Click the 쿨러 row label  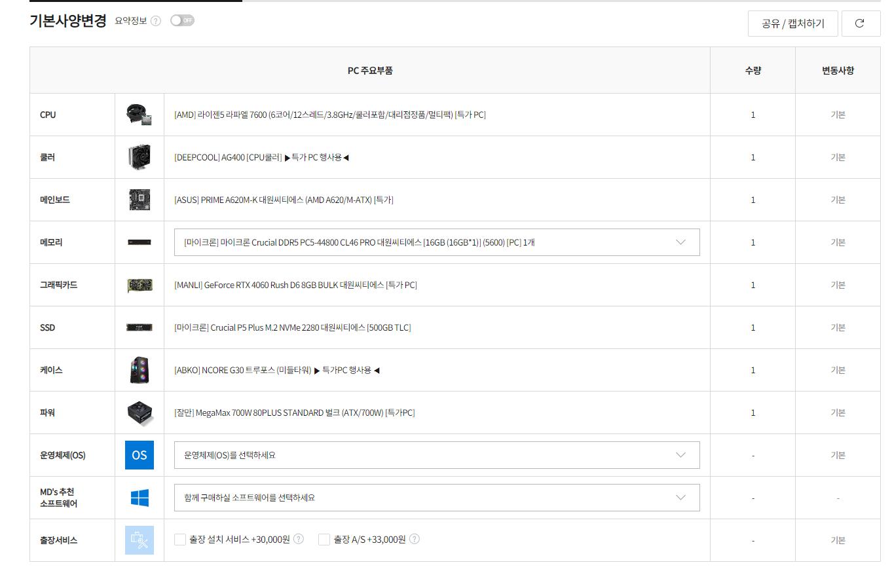(48, 157)
